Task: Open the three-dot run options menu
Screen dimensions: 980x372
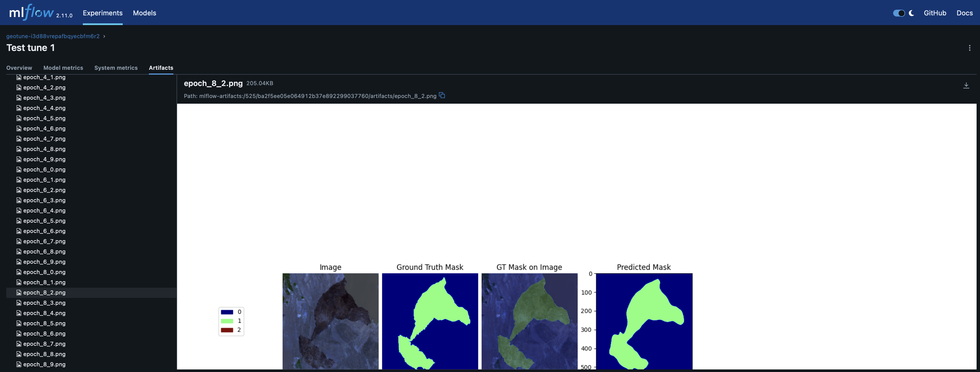Action: [969, 48]
